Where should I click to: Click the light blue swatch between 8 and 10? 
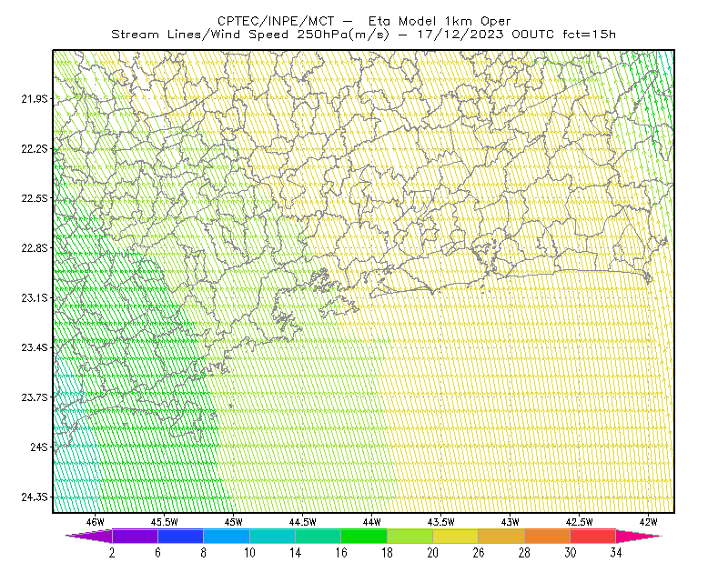[227, 536]
